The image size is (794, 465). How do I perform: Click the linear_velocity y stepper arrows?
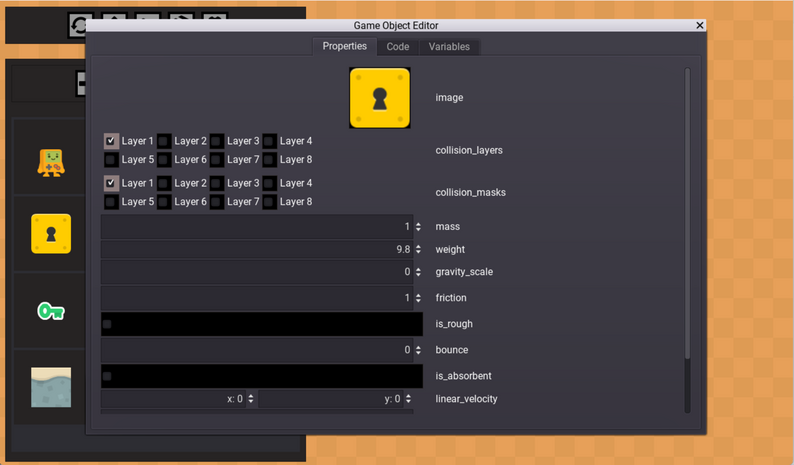408,399
